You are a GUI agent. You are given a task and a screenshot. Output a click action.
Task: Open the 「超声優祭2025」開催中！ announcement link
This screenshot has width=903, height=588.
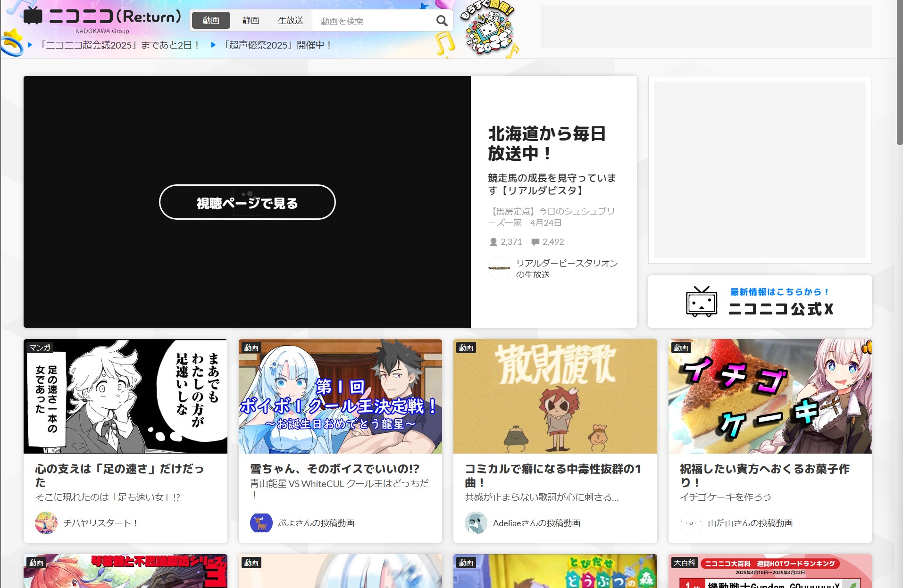tap(277, 45)
